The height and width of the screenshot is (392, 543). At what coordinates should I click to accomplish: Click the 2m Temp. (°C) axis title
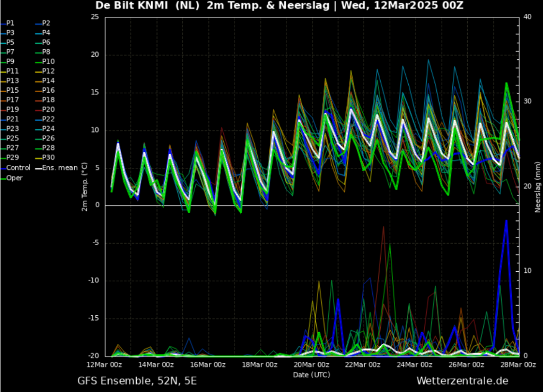[85, 187]
